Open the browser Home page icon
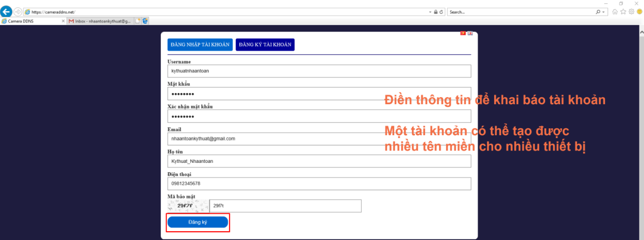Image resolution: width=644 pixels, height=240 pixels. pyautogui.click(x=615, y=12)
